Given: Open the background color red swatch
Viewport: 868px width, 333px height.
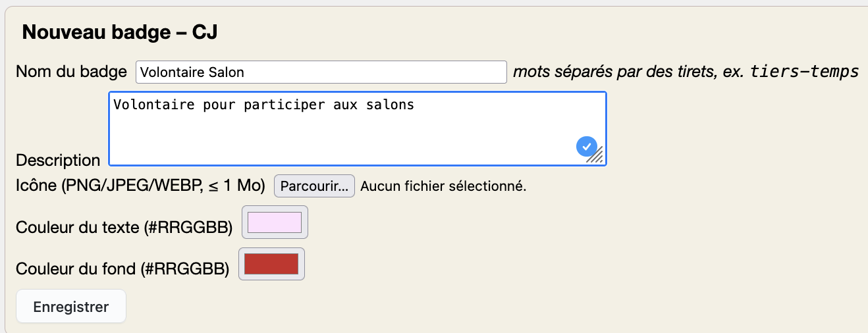Looking at the screenshot, I should 271,264.
